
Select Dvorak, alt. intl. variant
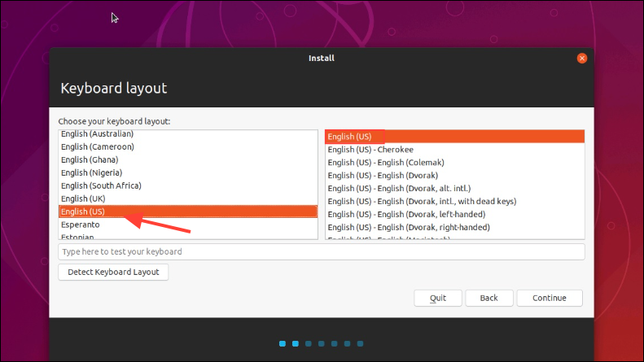(x=454, y=189)
